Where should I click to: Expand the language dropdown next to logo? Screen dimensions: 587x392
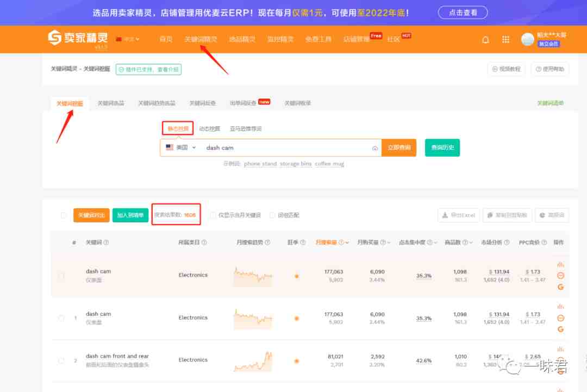[128, 39]
